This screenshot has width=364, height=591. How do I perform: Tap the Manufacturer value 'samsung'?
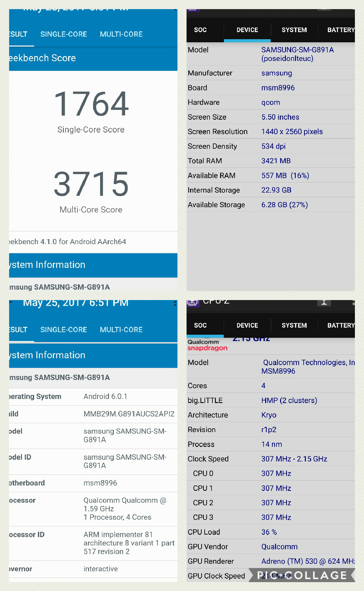click(277, 73)
